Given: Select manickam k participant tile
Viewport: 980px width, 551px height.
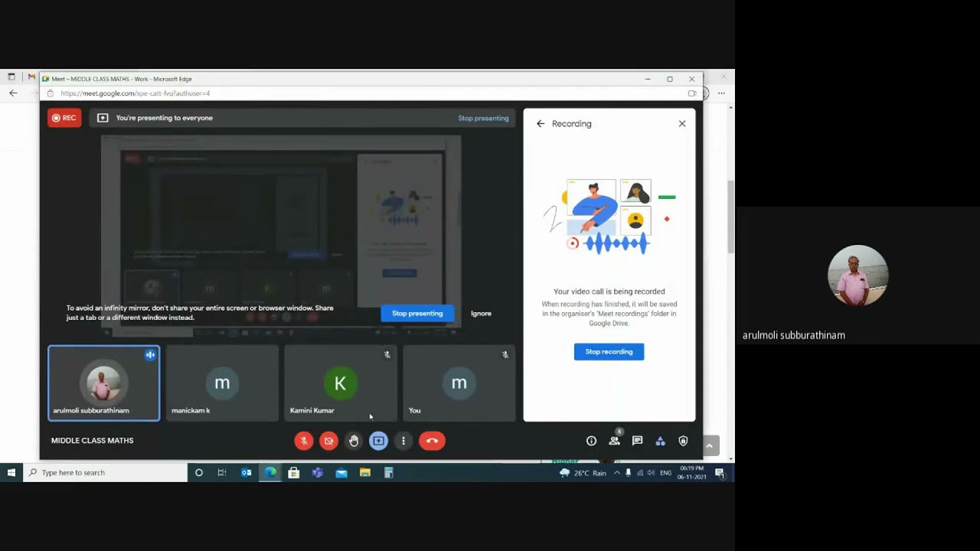Looking at the screenshot, I should tap(222, 383).
